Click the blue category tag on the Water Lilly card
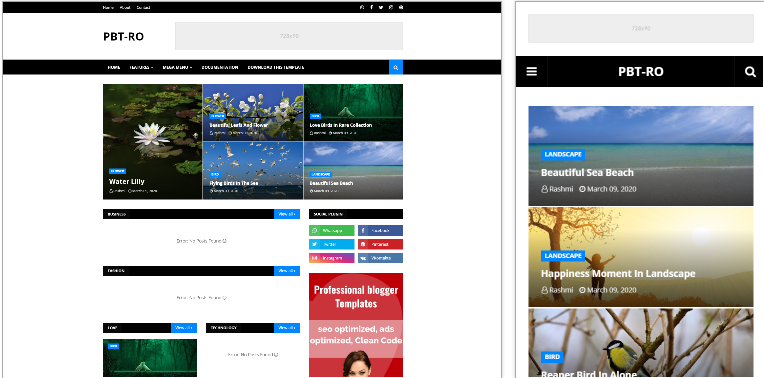This screenshot has width=764, height=378. [x=117, y=171]
